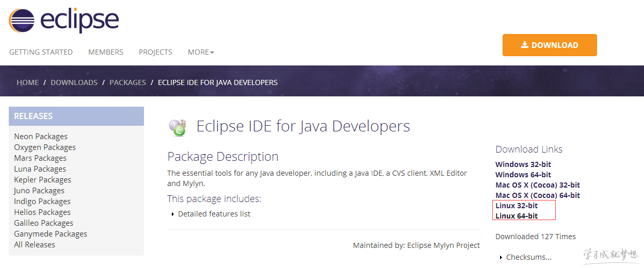
Task: Click the Package Description heading
Action: [223, 157]
